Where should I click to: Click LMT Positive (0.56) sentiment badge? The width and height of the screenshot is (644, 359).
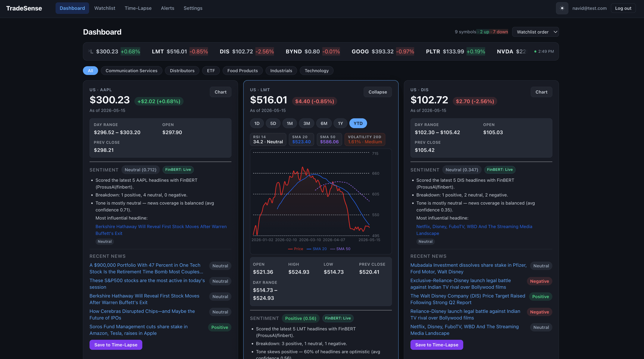(300, 318)
